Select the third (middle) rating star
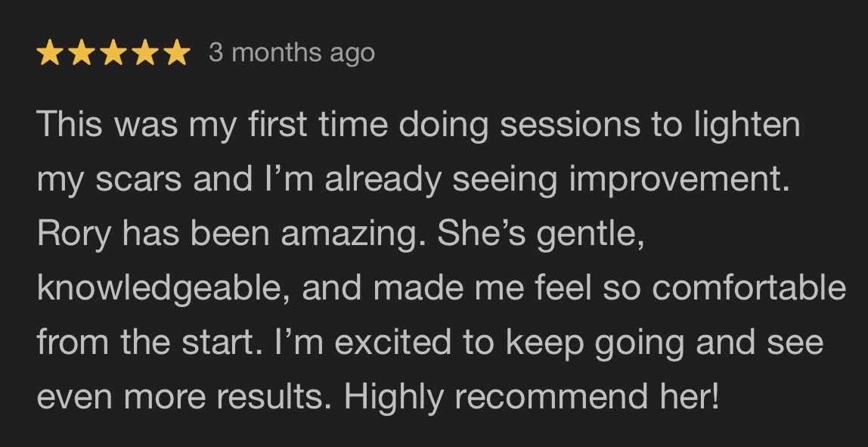The width and height of the screenshot is (868, 447). coord(113,54)
